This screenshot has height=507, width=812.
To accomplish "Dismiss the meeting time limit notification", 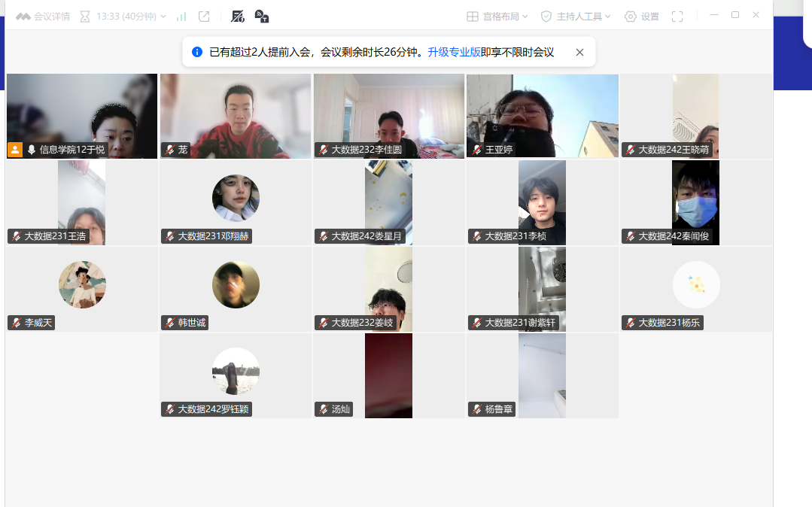I will click(579, 52).
